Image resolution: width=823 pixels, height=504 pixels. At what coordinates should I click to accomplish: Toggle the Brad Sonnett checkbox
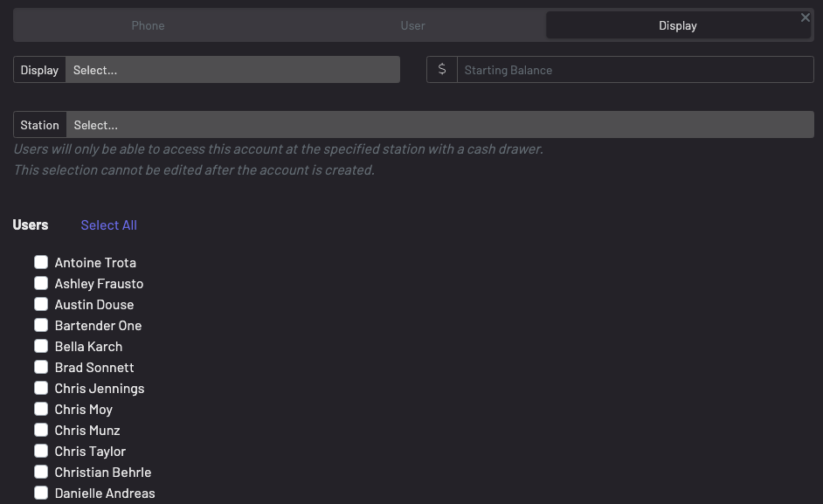pos(41,367)
